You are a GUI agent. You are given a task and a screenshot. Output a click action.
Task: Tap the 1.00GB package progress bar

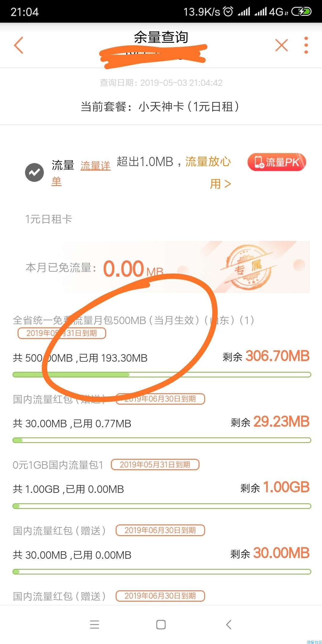pos(162,506)
